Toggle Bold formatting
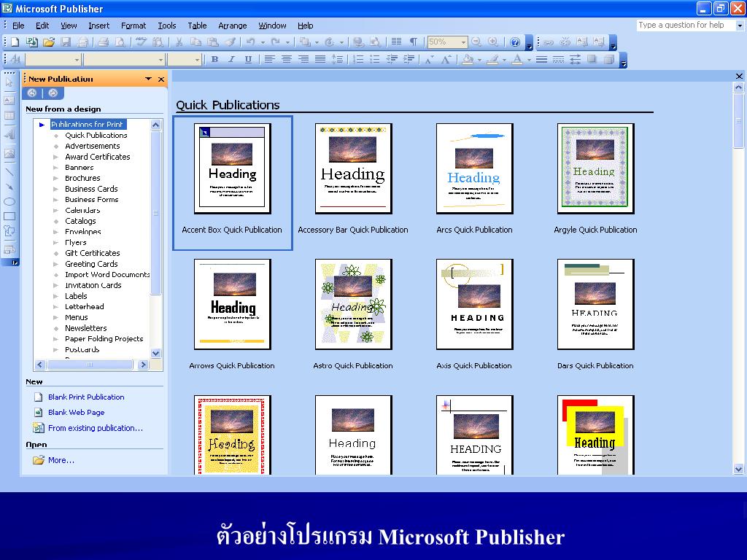The height and width of the screenshot is (560, 747). tap(215, 60)
